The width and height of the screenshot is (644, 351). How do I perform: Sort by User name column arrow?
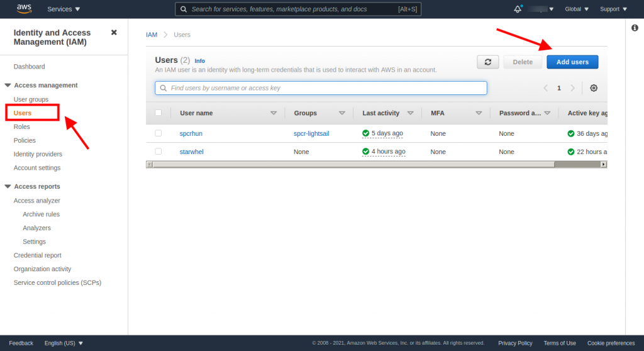274,113
